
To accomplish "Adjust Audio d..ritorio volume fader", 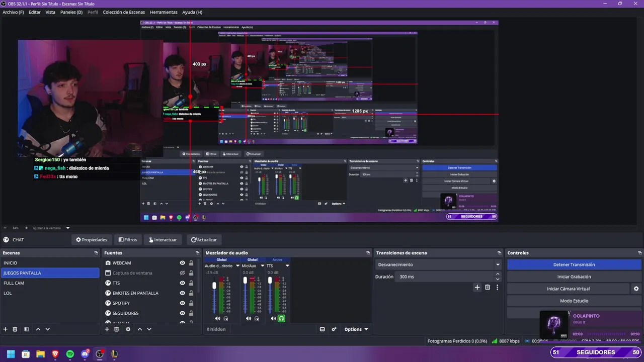I will pos(214,285).
